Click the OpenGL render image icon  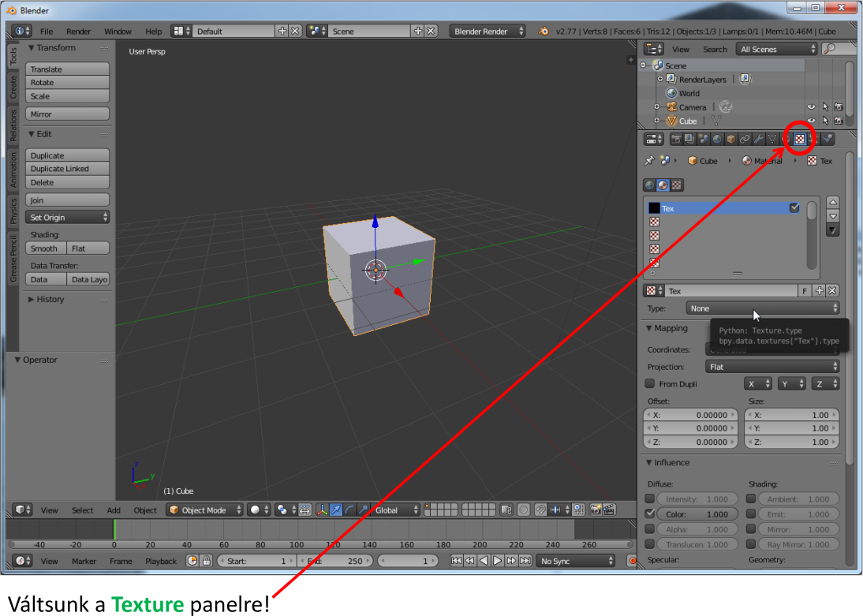click(x=596, y=510)
